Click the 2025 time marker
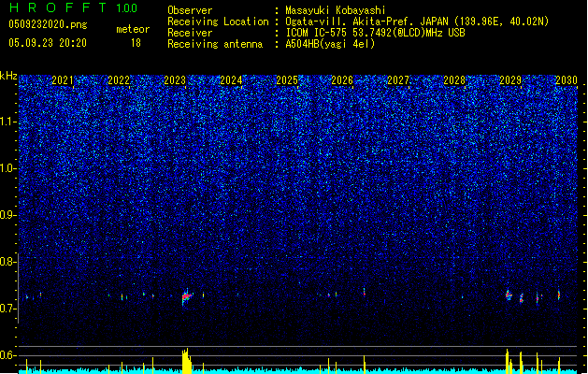 point(286,80)
